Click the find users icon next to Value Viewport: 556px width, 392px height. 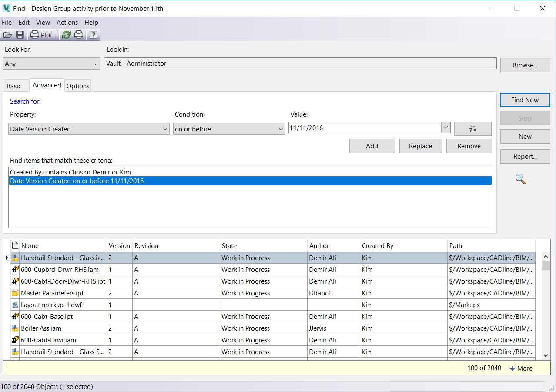point(473,129)
